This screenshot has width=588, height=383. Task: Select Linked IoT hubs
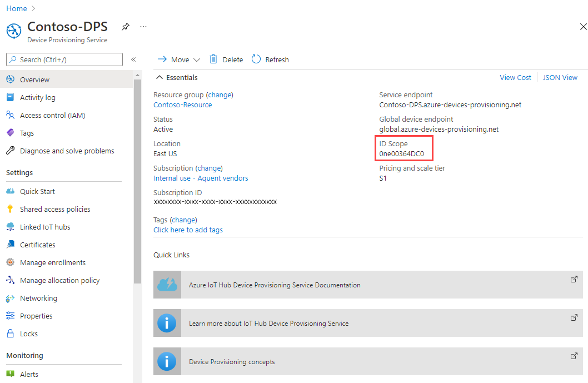[45, 227]
